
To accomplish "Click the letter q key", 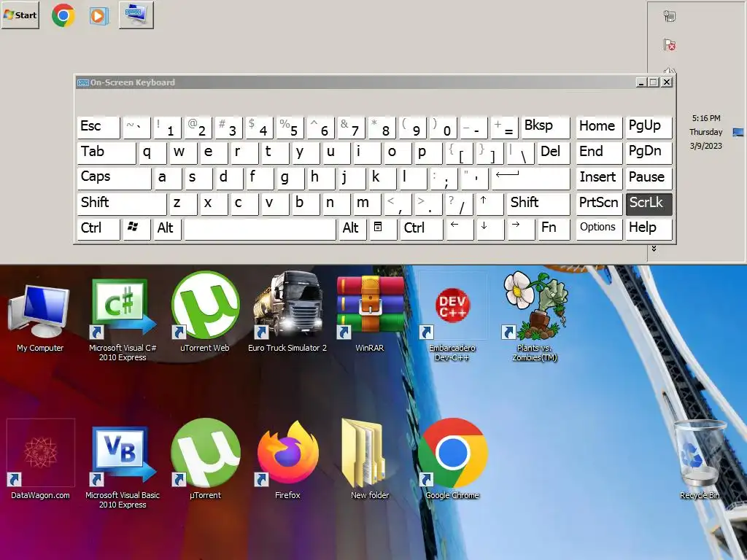I will tap(152, 153).
